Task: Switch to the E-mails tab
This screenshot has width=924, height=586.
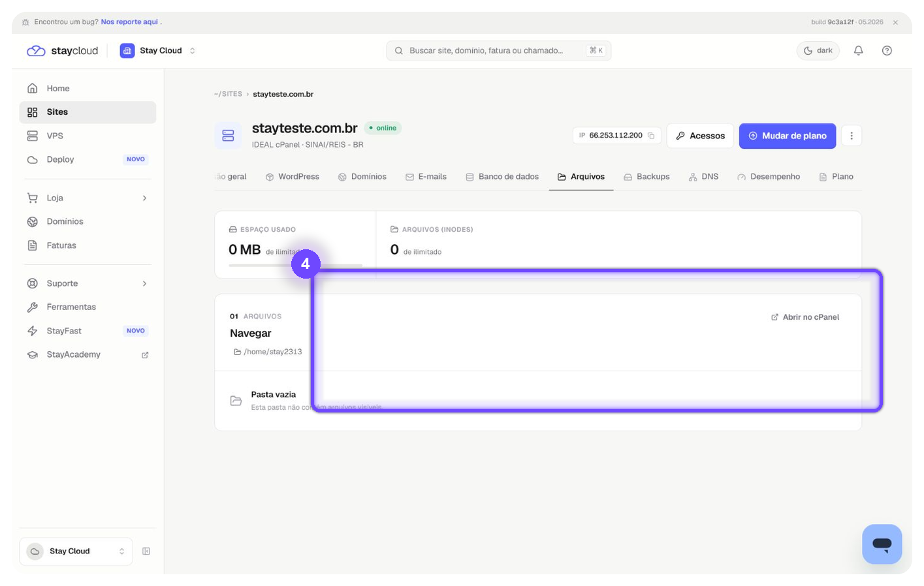Action: click(x=426, y=177)
